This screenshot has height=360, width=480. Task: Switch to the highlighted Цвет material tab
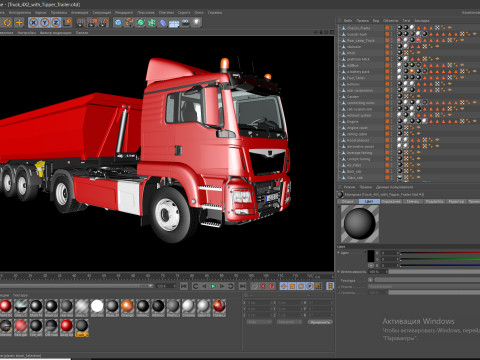pyautogui.click(x=369, y=201)
